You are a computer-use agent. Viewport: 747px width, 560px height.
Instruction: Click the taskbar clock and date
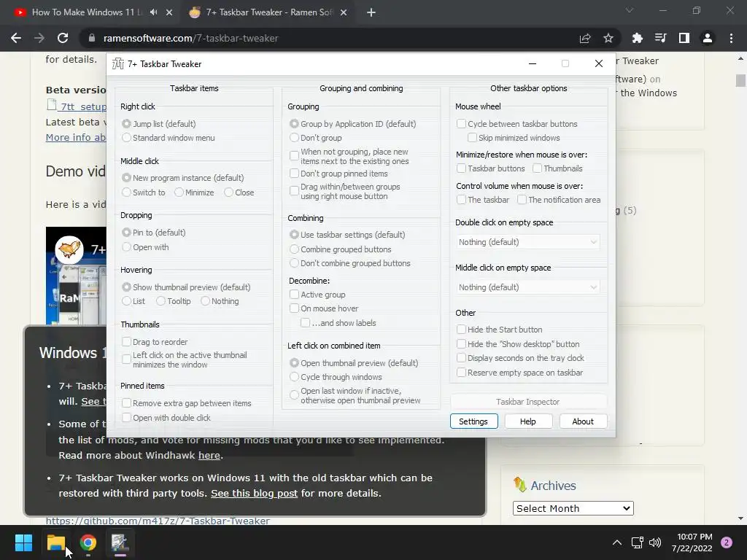(692, 542)
